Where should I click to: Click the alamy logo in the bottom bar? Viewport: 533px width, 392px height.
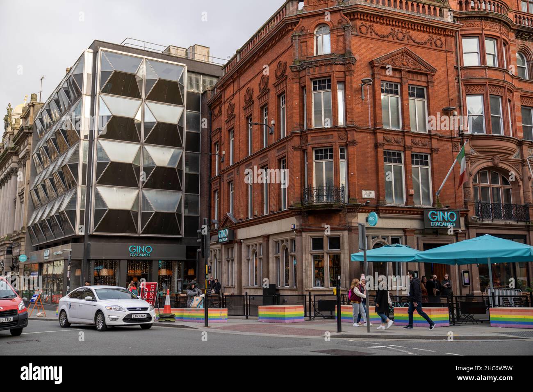tap(42, 373)
